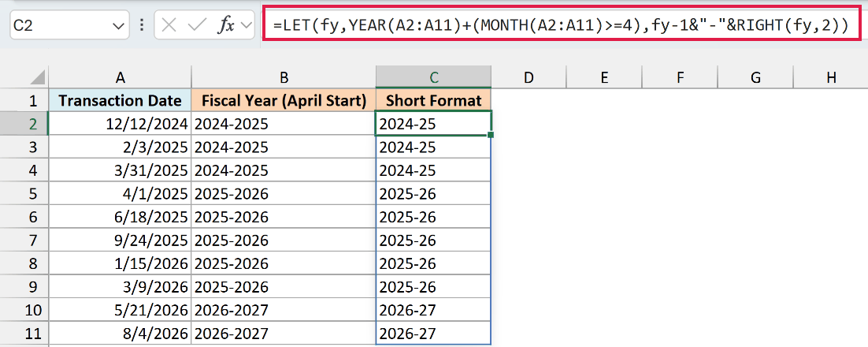868x347 pixels.
Task: Click fiscal year cell beside 5/21/2026
Action: 284,310
